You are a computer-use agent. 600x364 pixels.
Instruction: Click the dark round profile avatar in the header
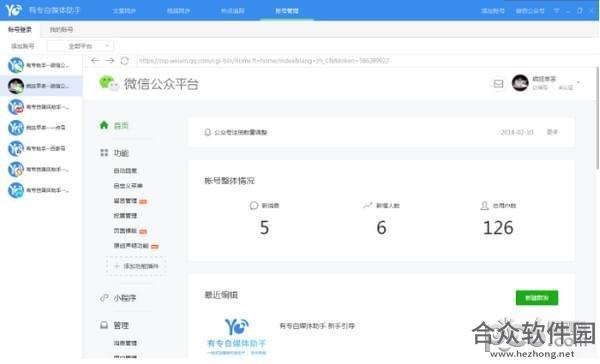520,83
